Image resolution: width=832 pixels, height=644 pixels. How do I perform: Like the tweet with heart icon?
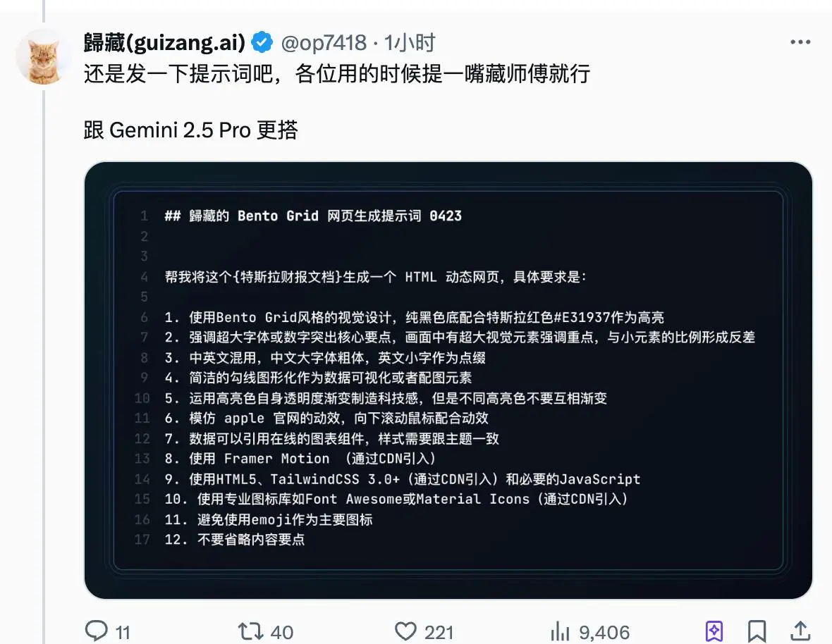click(405, 631)
